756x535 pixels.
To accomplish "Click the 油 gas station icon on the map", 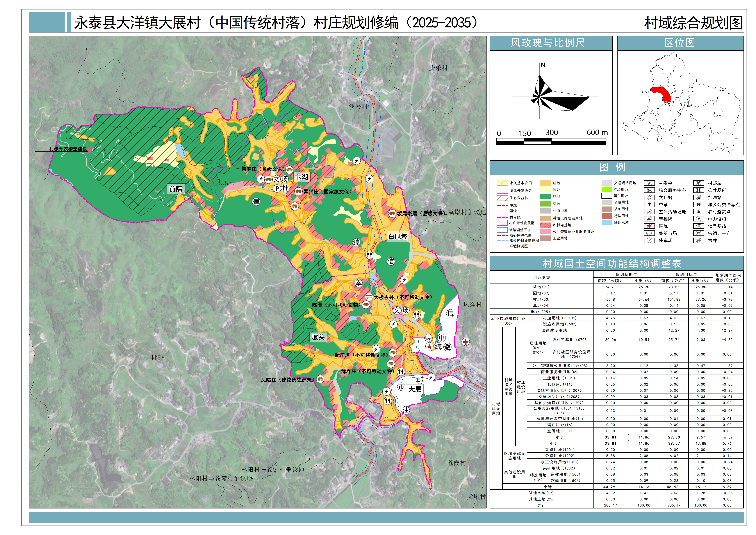I will click(405, 410).
